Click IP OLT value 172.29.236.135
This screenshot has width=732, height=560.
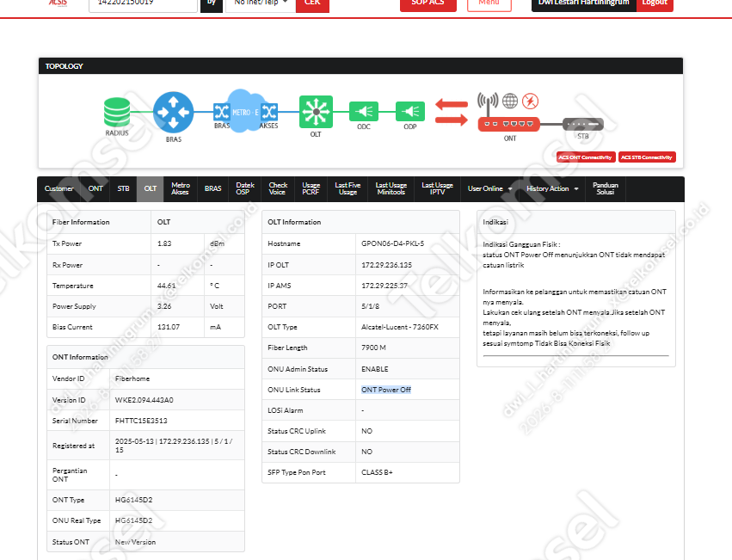tap(386, 265)
